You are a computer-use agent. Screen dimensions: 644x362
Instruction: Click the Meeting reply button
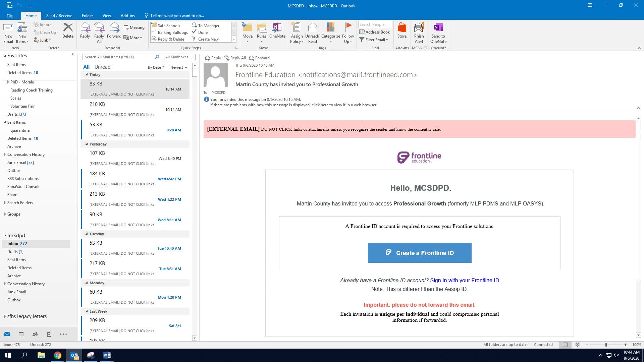tap(134, 27)
